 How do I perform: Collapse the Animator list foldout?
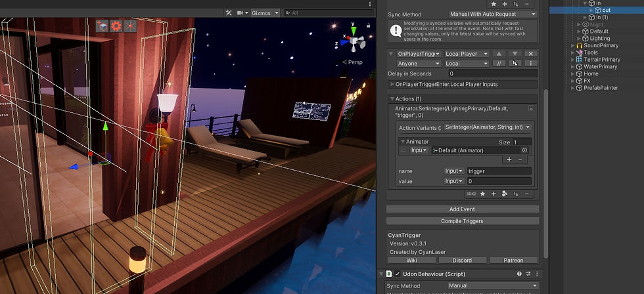(402, 142)
